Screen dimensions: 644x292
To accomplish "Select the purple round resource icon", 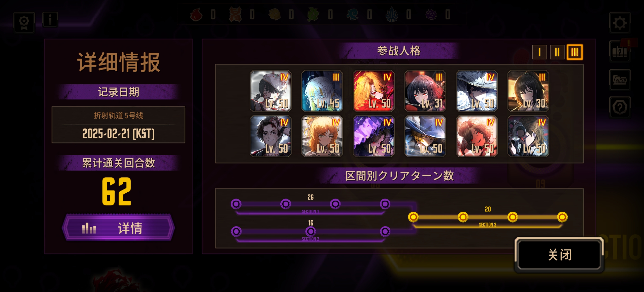I will click(x=431, y=15).
